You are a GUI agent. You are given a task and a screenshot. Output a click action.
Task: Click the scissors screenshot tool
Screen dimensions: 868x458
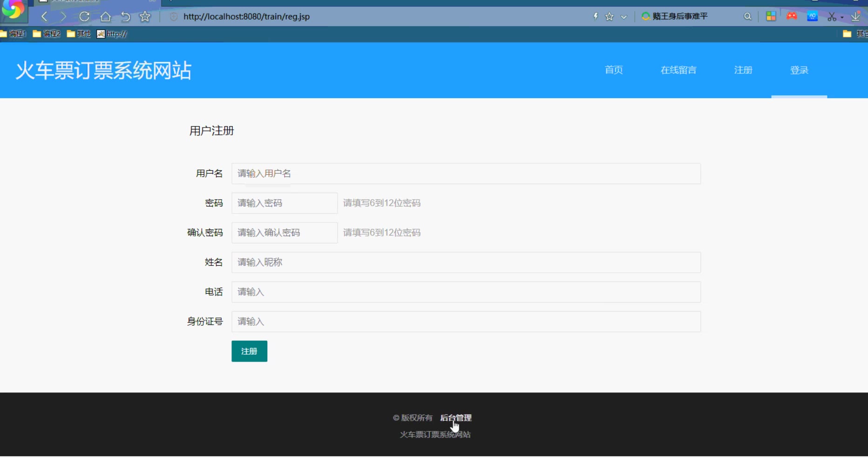click(x=832, y=17)
